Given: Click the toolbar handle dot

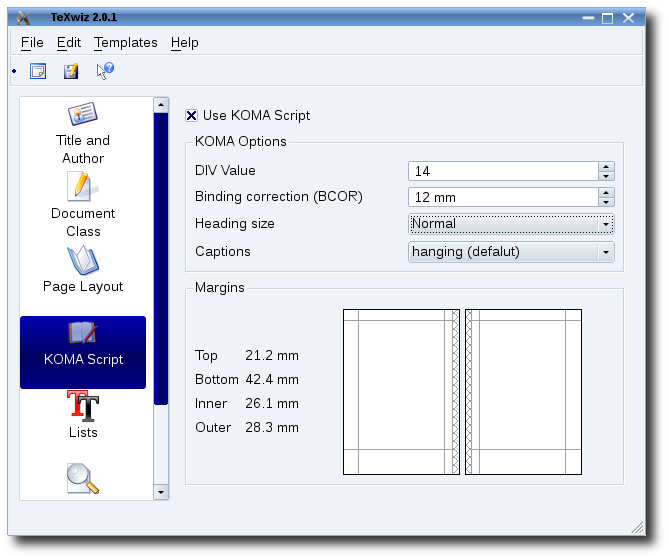Looking at the screenshot, I should 14,71.
